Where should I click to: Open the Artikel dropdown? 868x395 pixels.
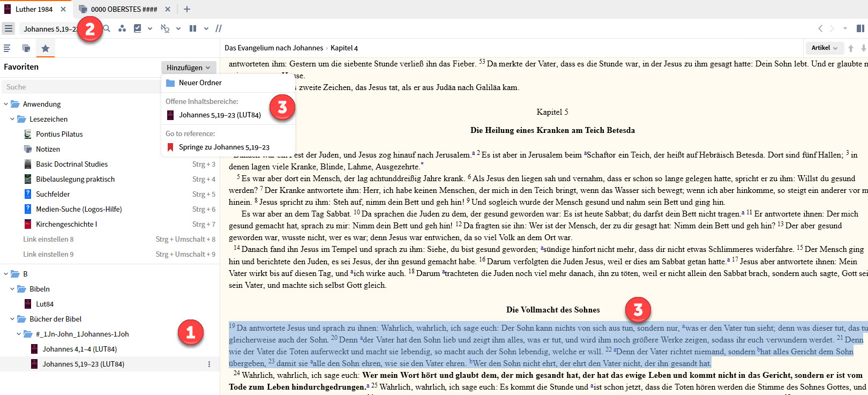click(825, 48)
